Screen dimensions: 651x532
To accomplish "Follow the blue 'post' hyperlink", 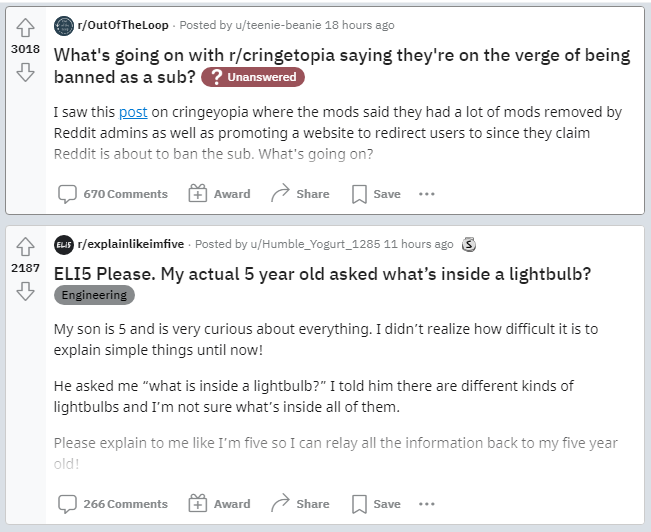I will coord(133,112).
